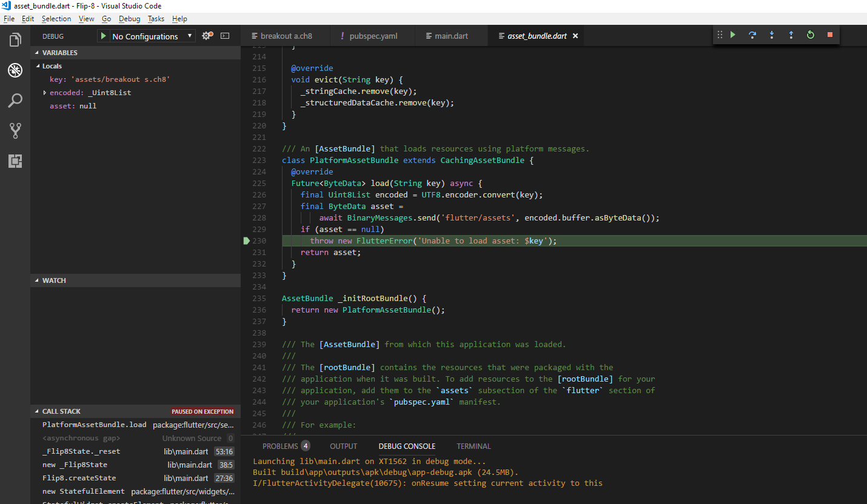Select the TERMINAL panel label
Screen dimensions: 867x504
tap(473, 446)
